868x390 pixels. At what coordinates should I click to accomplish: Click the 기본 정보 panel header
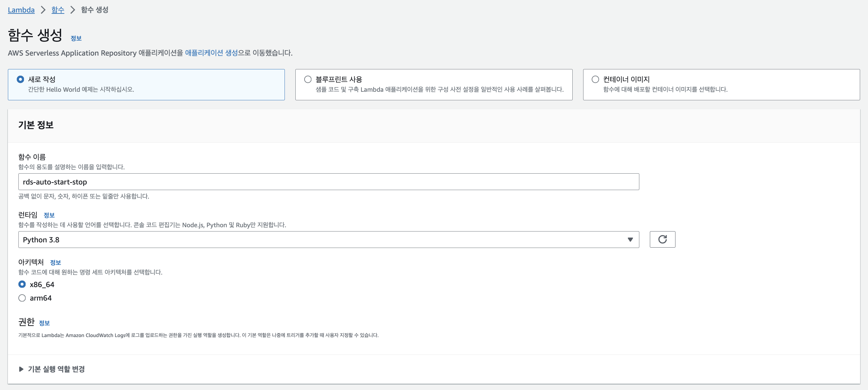tap(36, 125)
